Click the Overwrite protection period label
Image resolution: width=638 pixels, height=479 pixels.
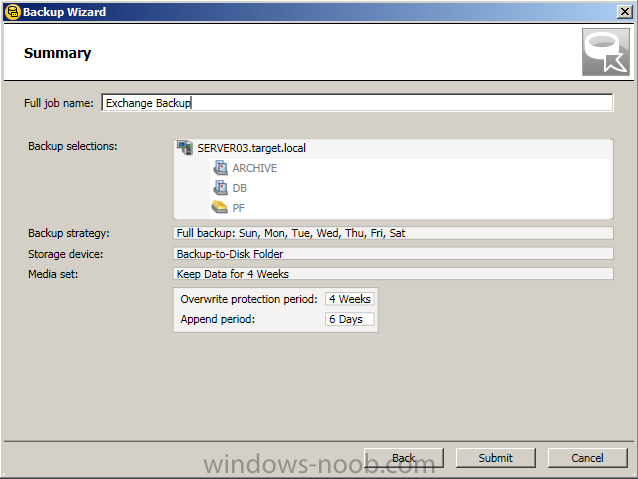pyautogui.click(x=249, y=299)
